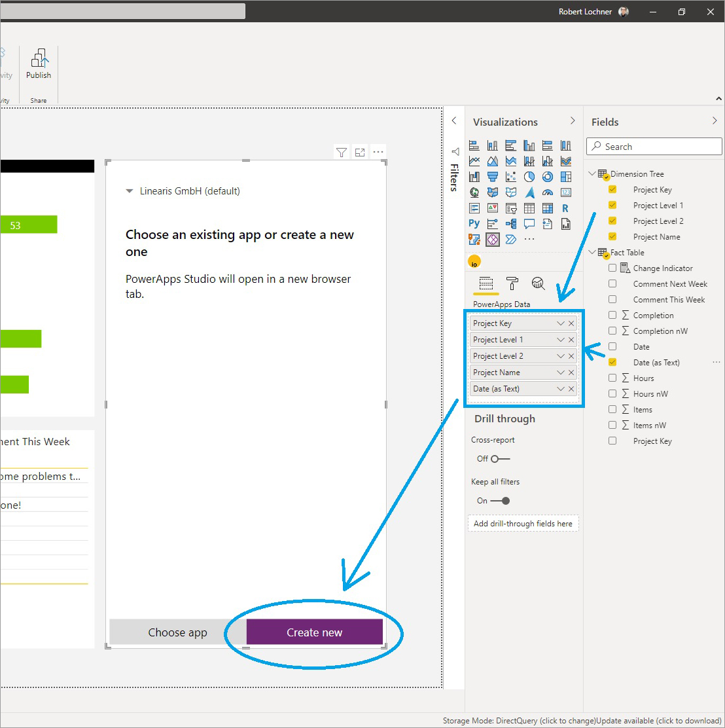Select the Treemap visualization icon

coord(566,177)
